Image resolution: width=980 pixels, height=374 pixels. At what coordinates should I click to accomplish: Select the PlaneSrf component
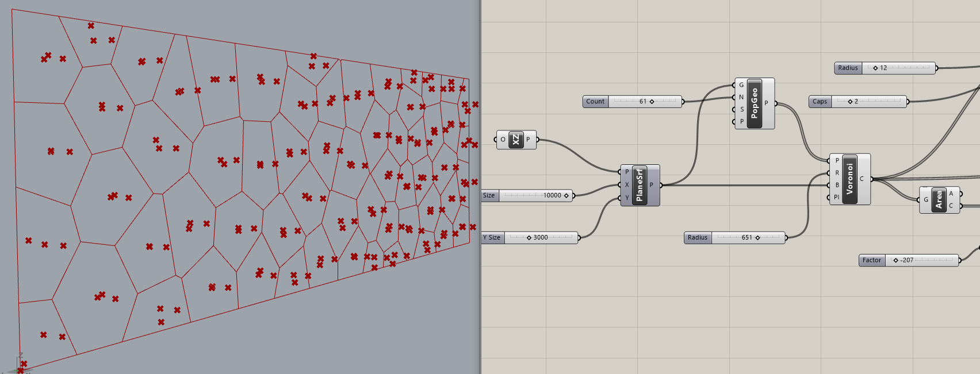pyautogui.click(x=639, y=185)
